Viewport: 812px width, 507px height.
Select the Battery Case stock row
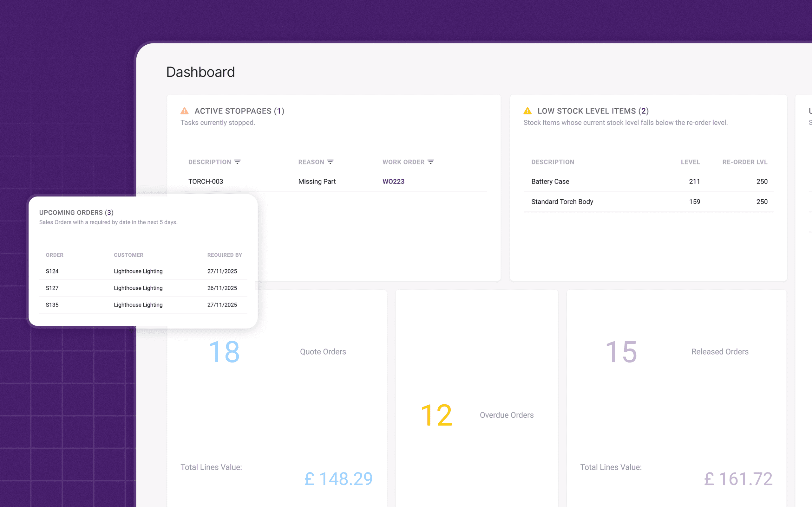550,181
